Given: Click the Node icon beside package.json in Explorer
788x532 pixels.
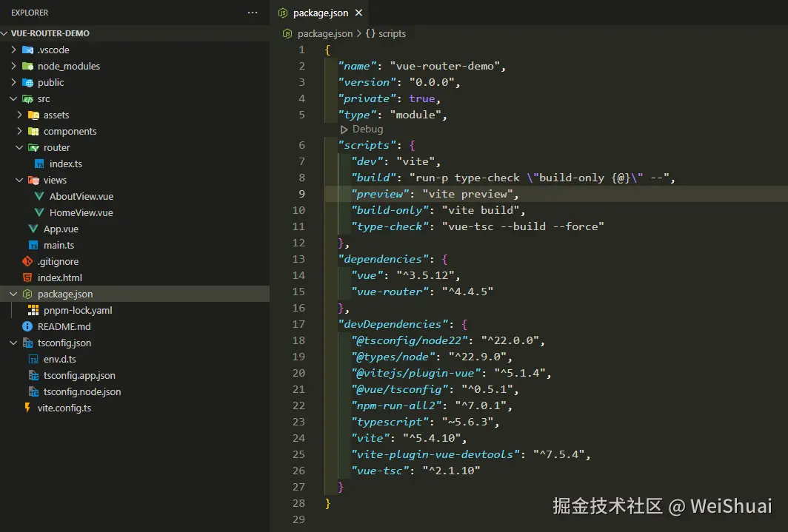Looking at the screenshot, I should [x=27, y=294].
